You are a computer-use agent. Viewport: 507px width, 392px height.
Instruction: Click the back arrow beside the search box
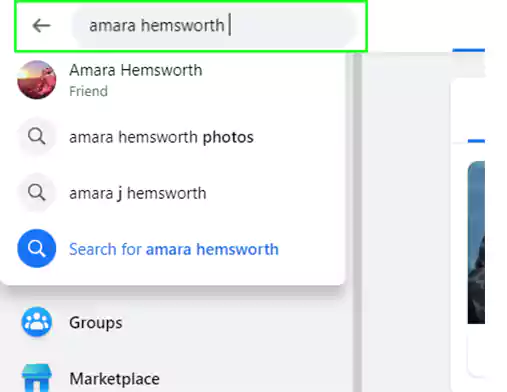41,26
